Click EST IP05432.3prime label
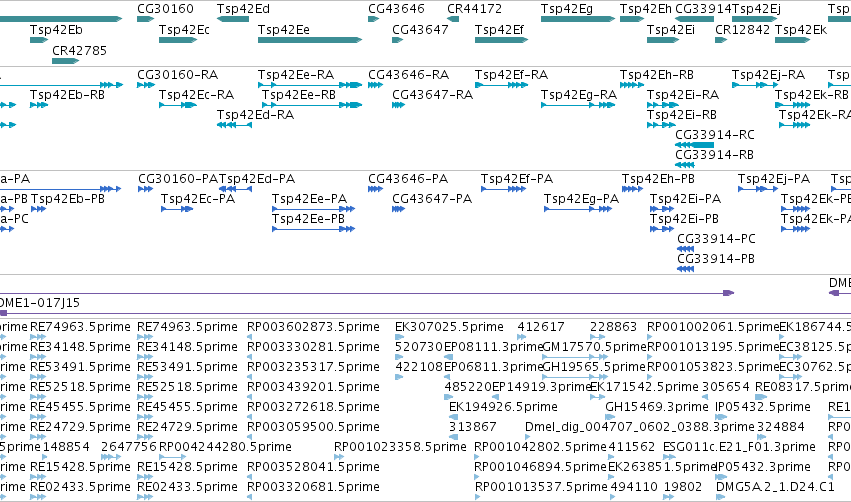 tap(764, 467)
